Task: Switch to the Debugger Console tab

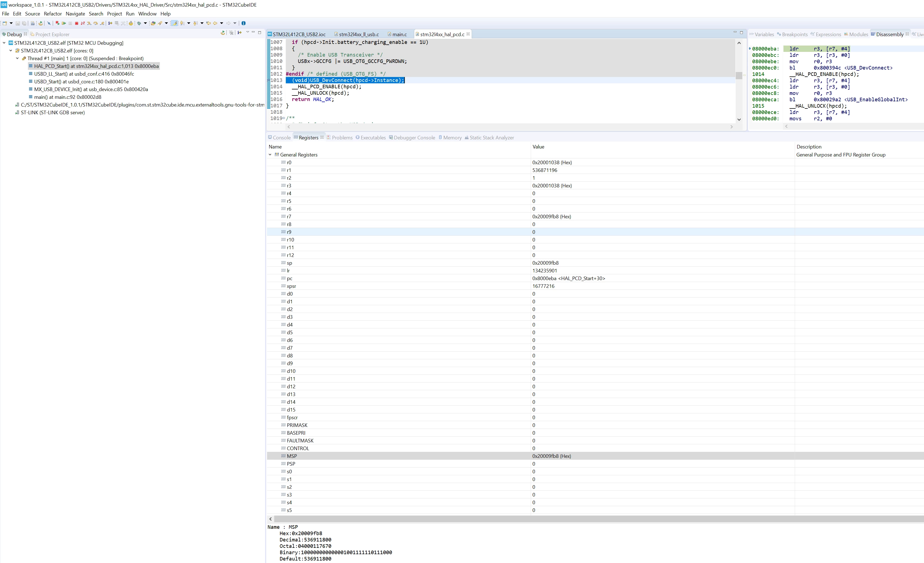Action: coord(412,137)
